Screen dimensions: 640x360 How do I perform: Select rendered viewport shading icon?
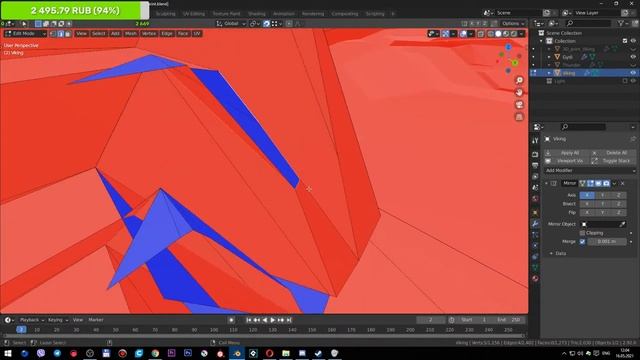click(514, 34)
